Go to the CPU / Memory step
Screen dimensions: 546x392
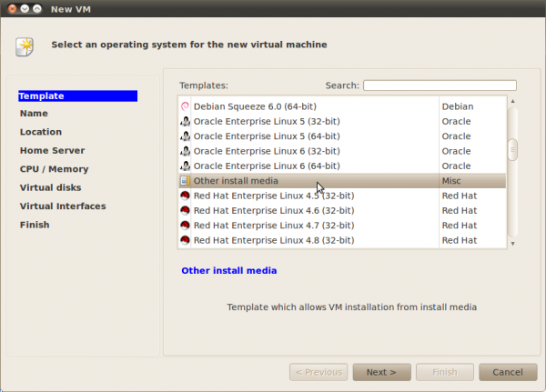[x=54, y=169]
